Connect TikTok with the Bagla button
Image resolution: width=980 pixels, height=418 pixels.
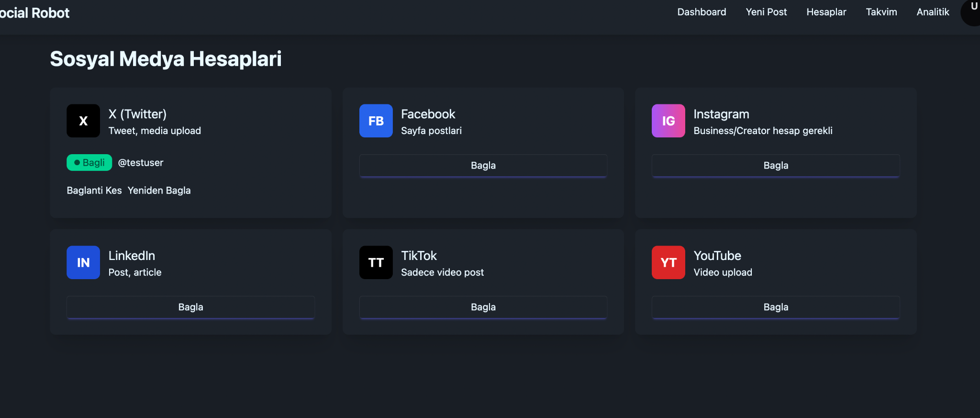coord(483,307)
